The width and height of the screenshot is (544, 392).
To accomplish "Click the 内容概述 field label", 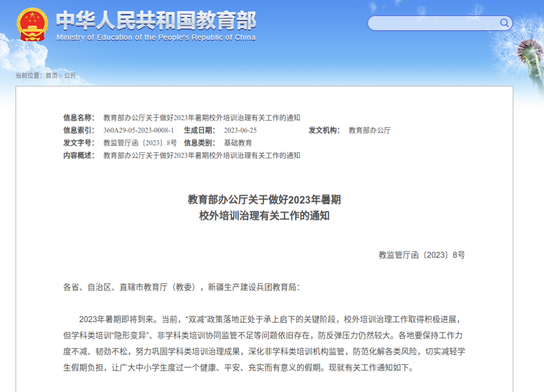I will tap(79, 155).
